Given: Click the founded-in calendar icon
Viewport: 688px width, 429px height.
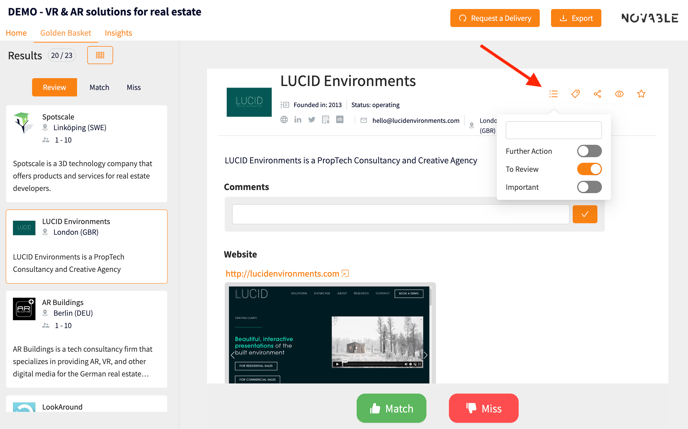Looking at the screenshot, I should click(x=285, y=105).
